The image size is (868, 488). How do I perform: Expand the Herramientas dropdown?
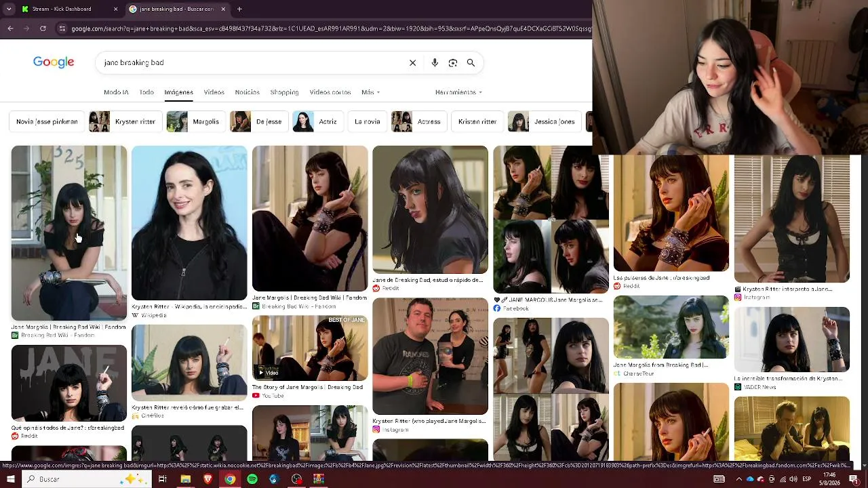458,92
